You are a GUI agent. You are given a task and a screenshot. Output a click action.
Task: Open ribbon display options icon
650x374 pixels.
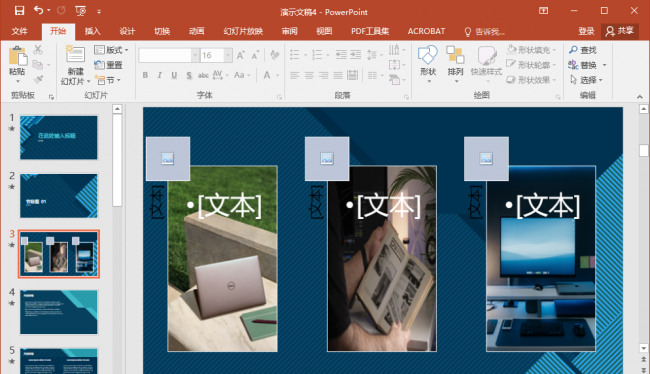click(x=543, y=11)
